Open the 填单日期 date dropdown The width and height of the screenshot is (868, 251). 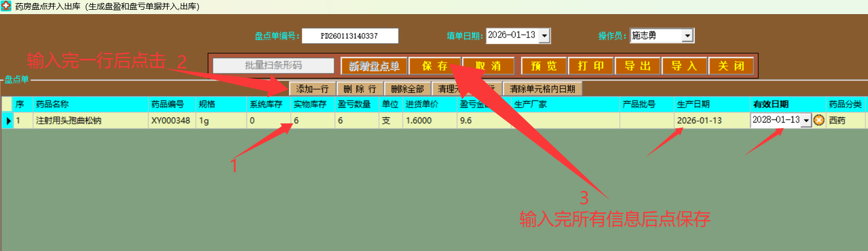545,36
